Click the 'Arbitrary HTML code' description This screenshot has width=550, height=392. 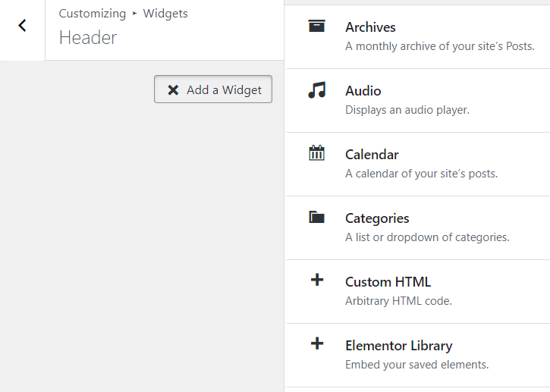click(x=398, y=301)
